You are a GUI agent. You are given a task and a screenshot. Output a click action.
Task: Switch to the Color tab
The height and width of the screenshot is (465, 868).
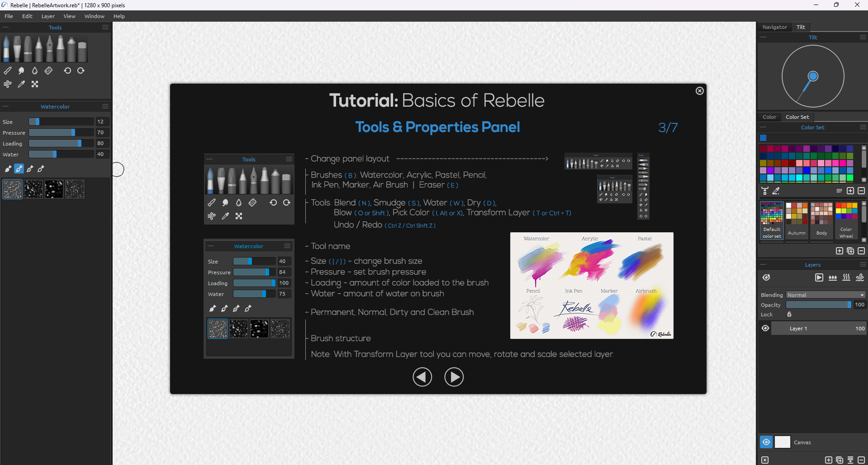[769, 117]
